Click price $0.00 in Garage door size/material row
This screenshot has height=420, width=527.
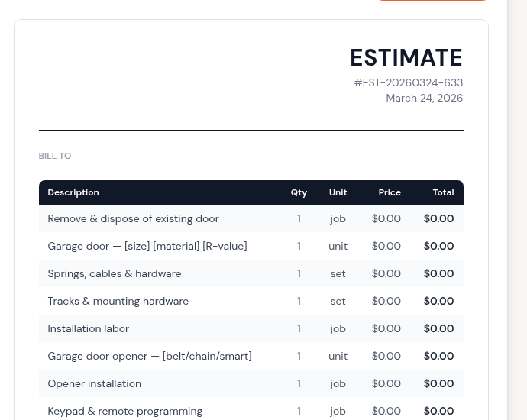coord(386,247)
